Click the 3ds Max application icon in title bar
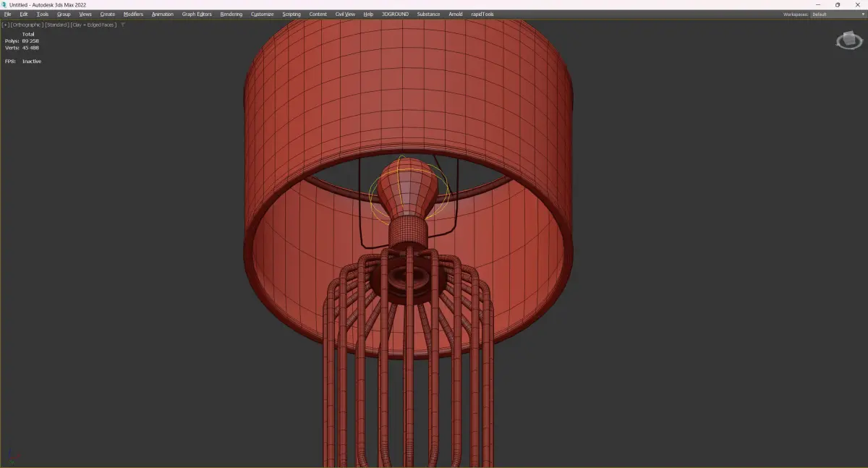Image resolution: width=868 pixels, height=468 pixels. click(x=4, y=4)
